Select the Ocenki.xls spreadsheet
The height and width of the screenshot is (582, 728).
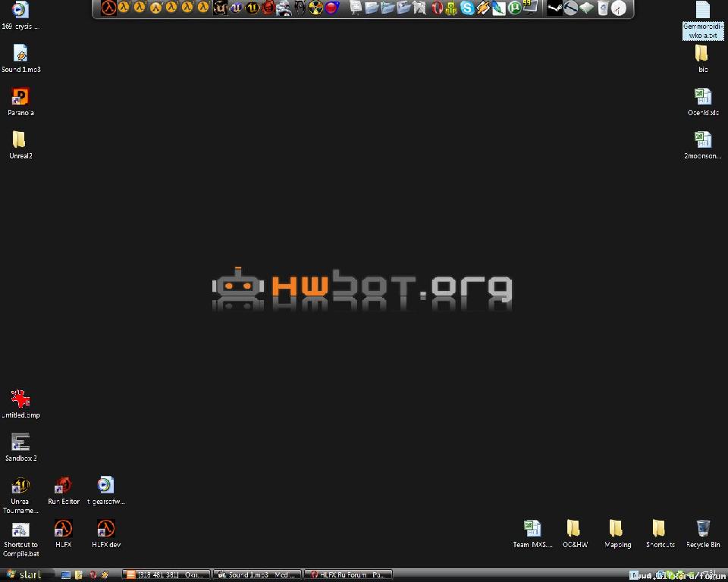pos(703,102)
